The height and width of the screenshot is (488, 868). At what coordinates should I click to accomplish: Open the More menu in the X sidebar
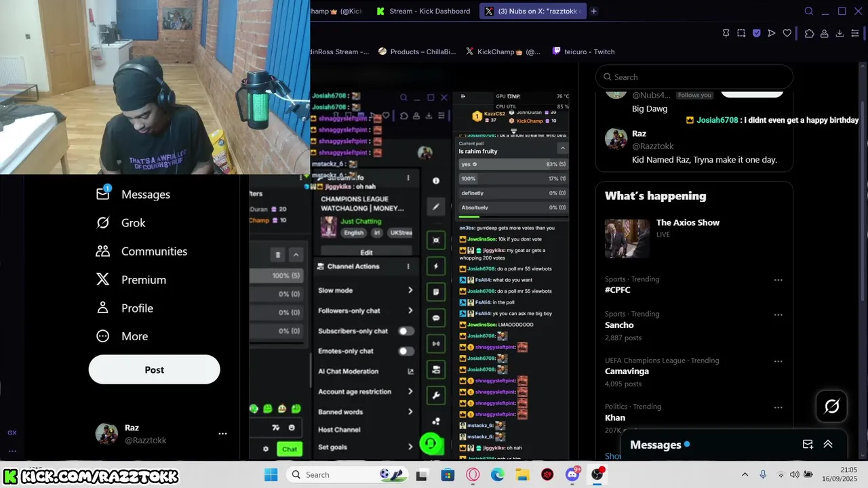(x=122, y=336)
